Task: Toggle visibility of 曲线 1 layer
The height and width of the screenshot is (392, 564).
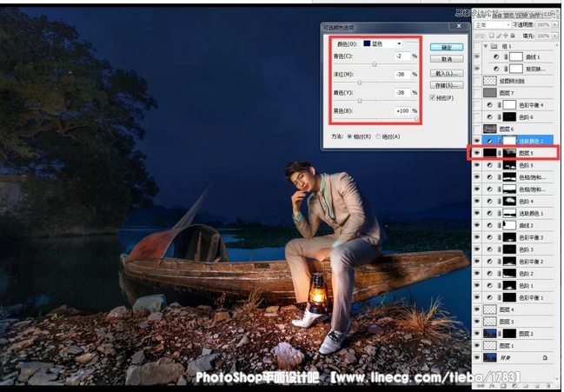Action: click(477, 56)
